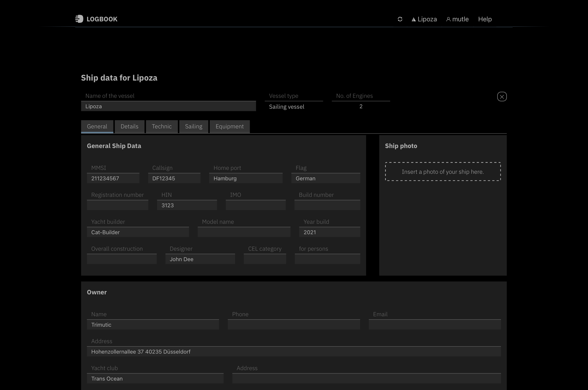Expand the Vessel type dropdown
This screenshot has width=588, height=390.
[294, 107]
